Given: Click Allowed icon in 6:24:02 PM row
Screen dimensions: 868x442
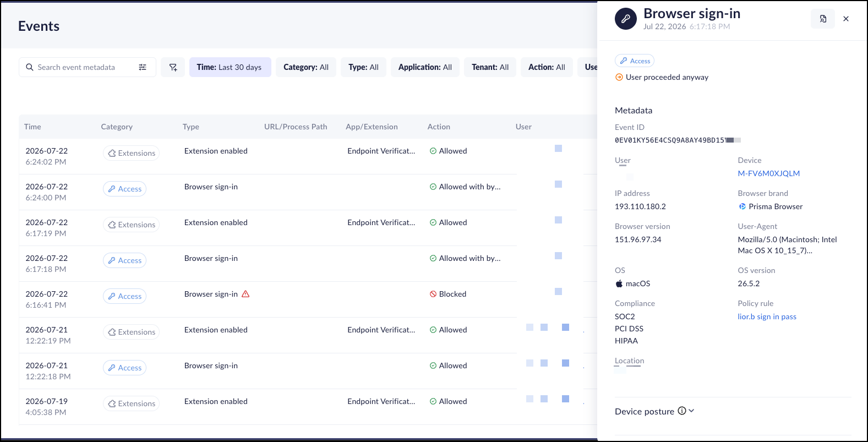Looking at the screenshot, I should point(433,151).
